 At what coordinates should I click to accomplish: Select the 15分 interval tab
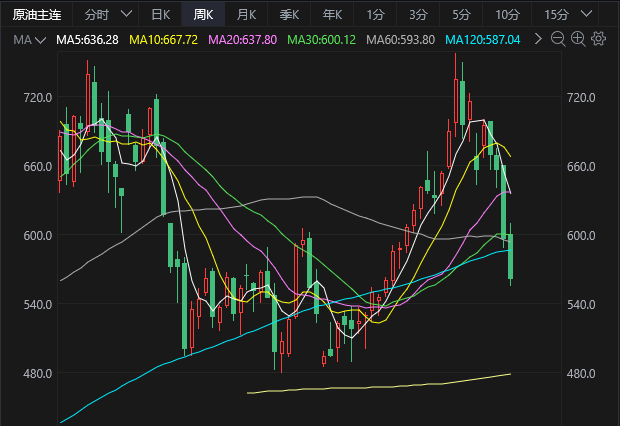tap(557, 15)
